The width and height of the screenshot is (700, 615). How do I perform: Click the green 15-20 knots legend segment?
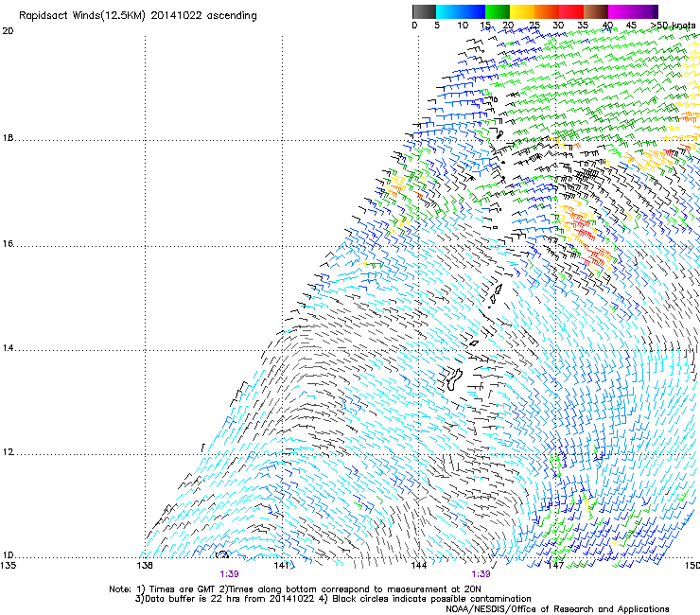[498, 11]
